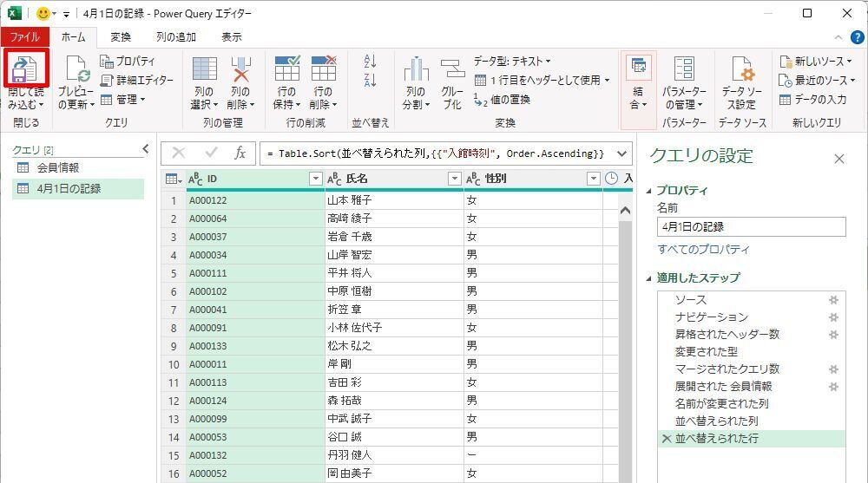Image resolution: width=868 pixels, height=483 pixels.
Task: Expand the formula bar with the chevron
Action: tap(622, 153)
